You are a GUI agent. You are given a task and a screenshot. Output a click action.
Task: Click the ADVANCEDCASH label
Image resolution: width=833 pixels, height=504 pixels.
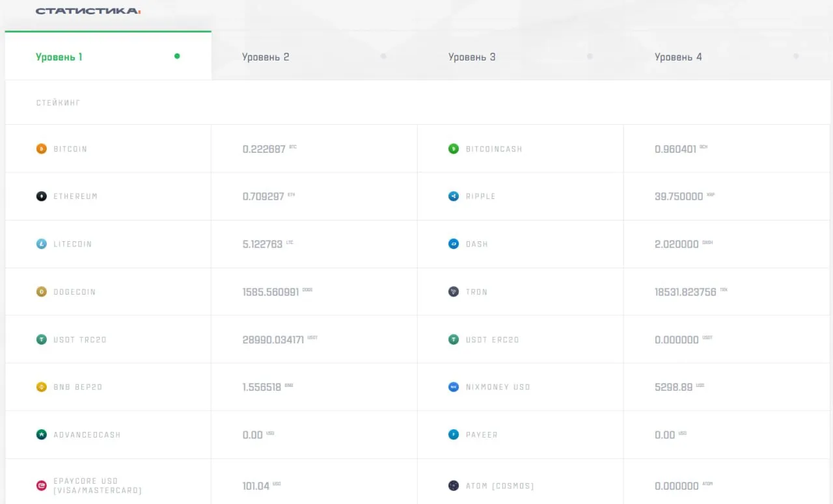point(87,434)
